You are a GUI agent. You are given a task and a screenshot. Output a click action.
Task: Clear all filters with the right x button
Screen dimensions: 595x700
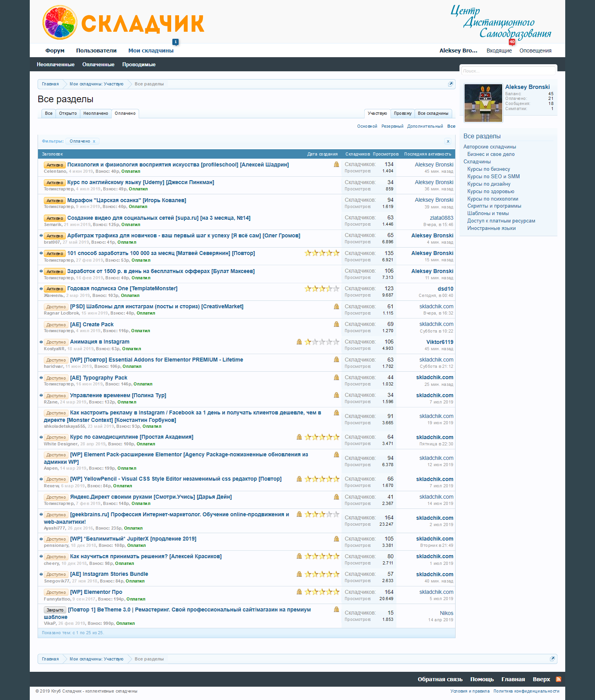448,141
